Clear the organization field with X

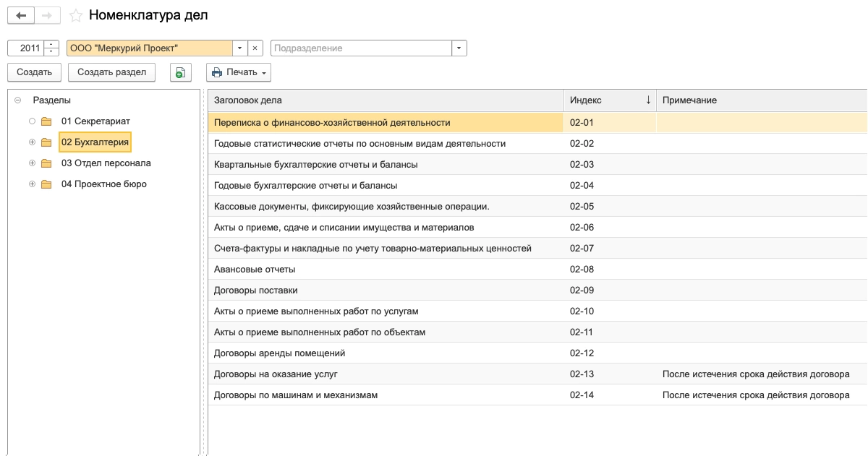coord(255,48)
